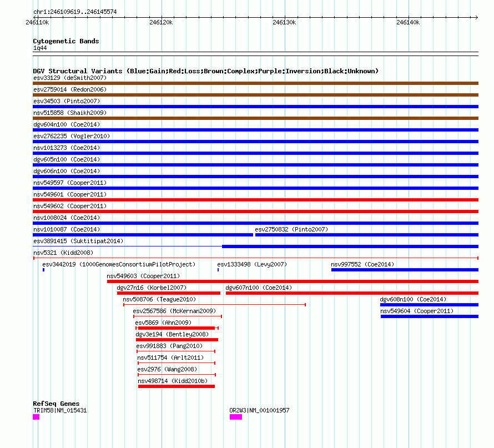The image size is (494, 448).
Task: Open nsv1010087 (Coe2014) variant label
Action: pyautogui.click(x=67, y=229)
